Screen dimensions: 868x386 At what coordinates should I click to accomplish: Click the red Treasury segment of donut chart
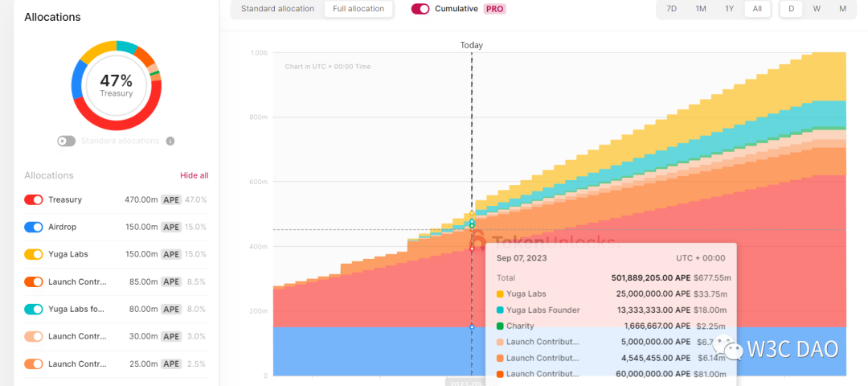(119, 124)
